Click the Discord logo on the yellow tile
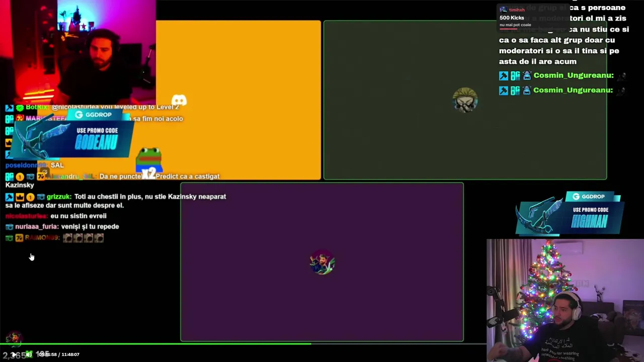 (x=179, y=100)
